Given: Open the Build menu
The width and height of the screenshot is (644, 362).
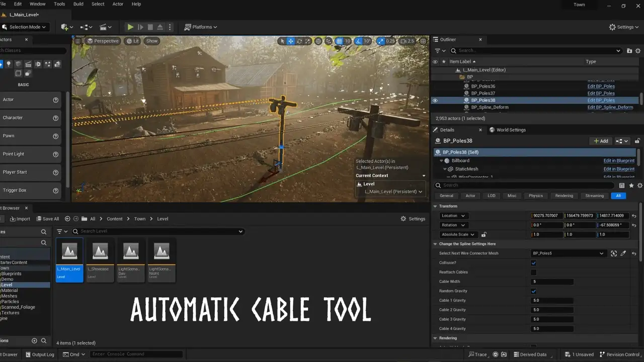Looking at the screenshot, I should tap(78, 4).
